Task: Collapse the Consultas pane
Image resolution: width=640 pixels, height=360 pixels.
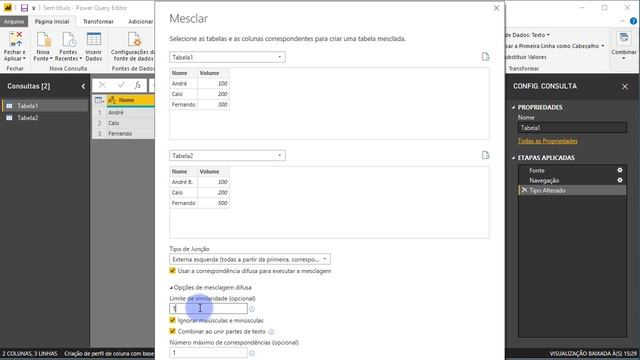Action: (x=83, y=86)
